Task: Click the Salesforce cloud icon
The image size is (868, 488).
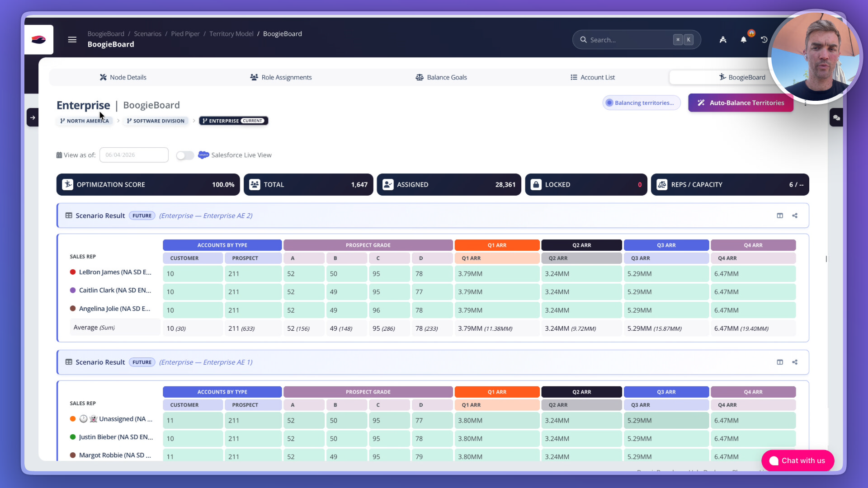Action: point(203,155)
